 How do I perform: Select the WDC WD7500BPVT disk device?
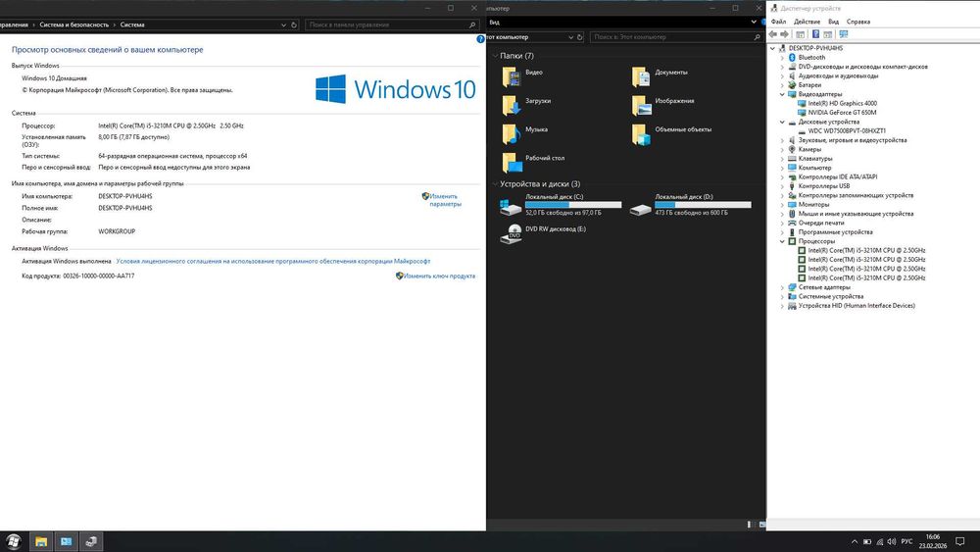click(847, 131)
